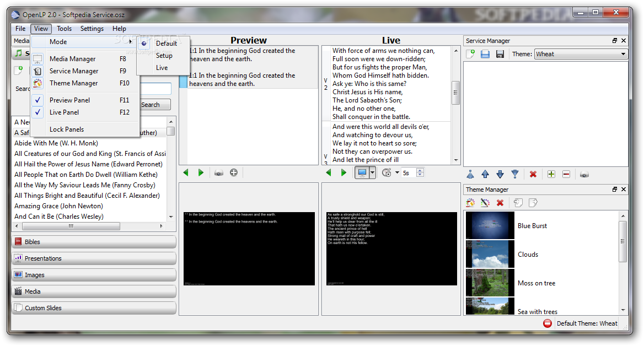Open the File menu
The width and height of the screenshot is (644, 346).
pos(20,28)
